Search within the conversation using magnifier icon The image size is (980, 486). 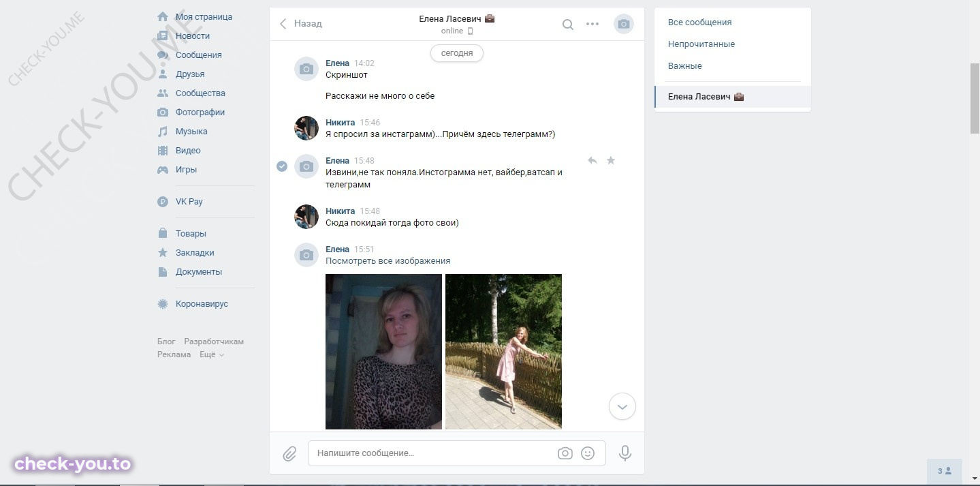pos(567,24)
